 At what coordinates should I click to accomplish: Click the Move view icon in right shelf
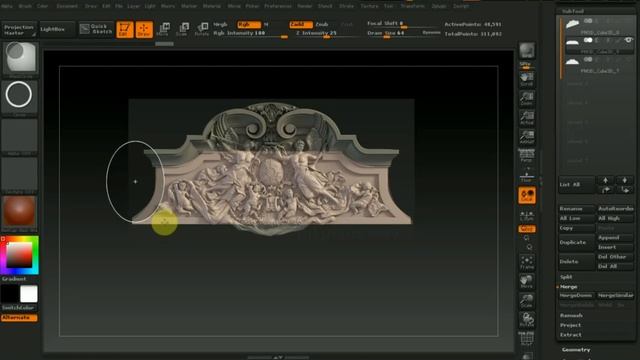point(527,282)
